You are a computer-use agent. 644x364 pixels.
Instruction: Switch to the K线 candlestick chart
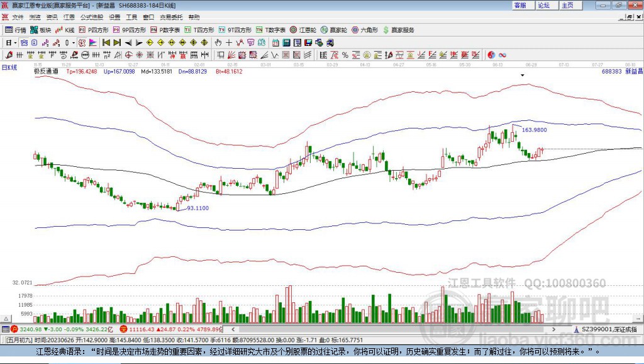pyautogui.click(x=67, y=30)
